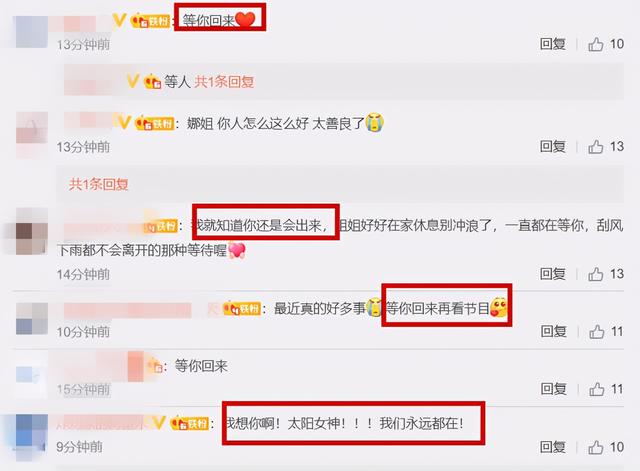
Task: Reply to the first '等你回来' comment
Action: pyautogui.click(x=553, y=44)
